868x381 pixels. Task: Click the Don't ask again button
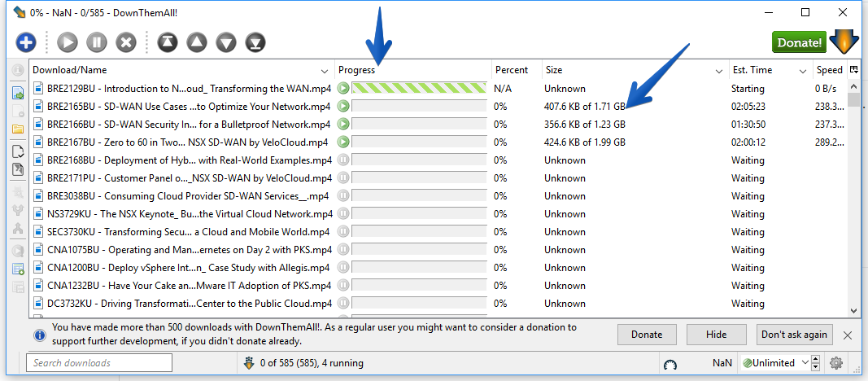click(x=794, y=335)
